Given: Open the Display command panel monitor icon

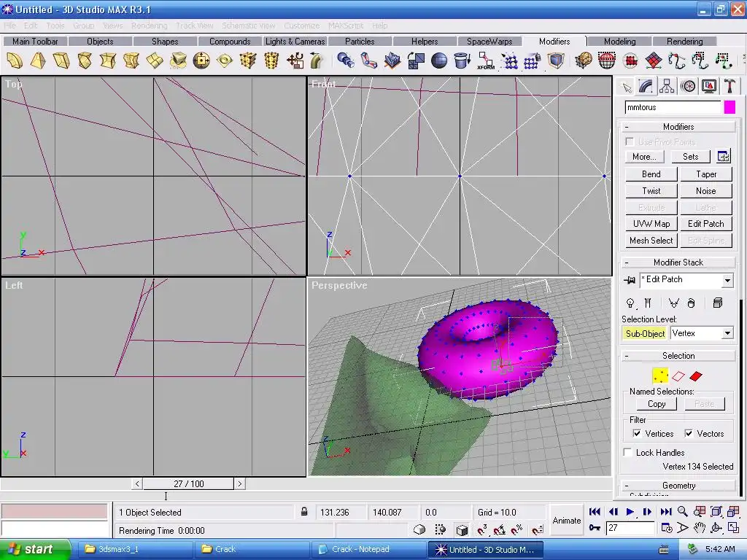Looking at the screenshot, I should click(x=709, y=87).
